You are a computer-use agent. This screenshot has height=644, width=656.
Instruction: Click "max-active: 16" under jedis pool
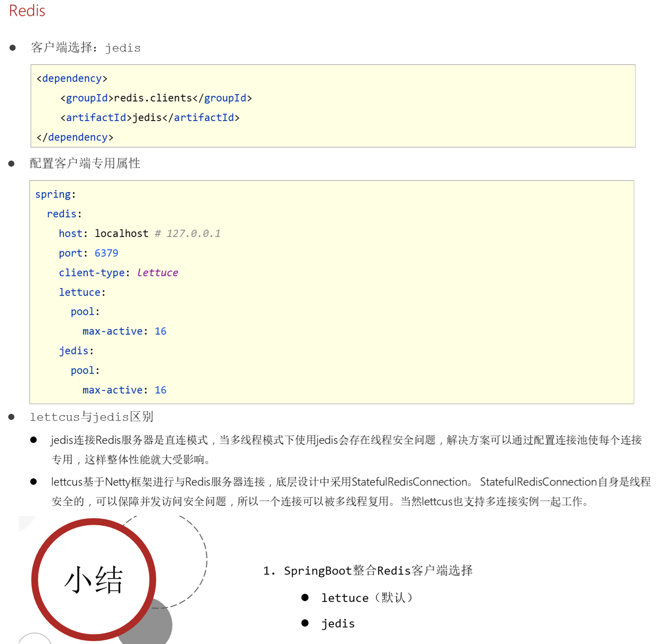124,390
